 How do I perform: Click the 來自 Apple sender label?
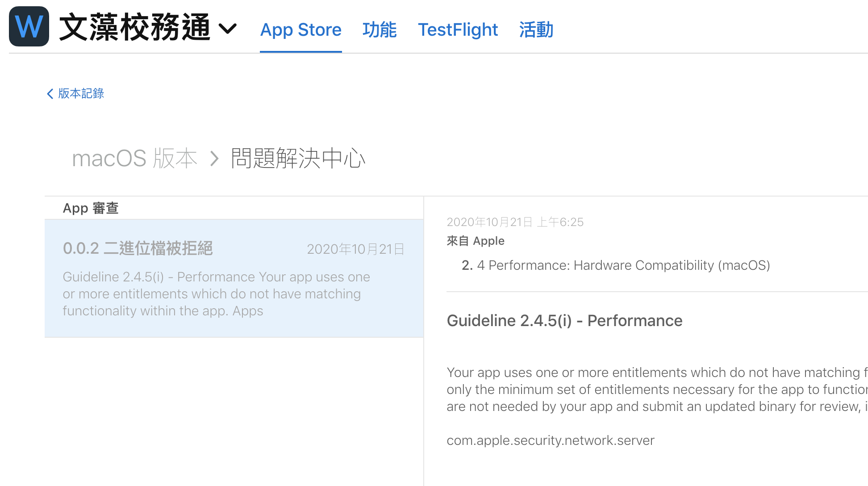pyautogui.click(x=476, y=241)
